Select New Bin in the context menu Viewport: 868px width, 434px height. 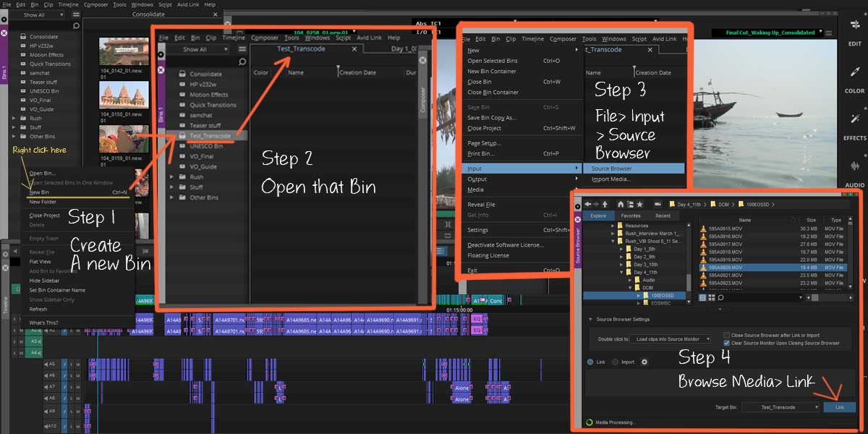(x=40, y=192)
